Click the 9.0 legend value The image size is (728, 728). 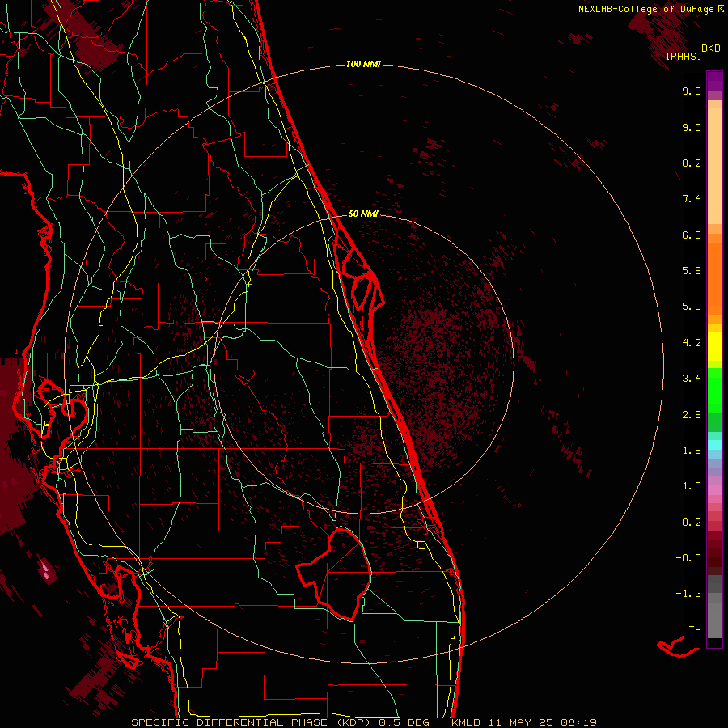[692, 127]
